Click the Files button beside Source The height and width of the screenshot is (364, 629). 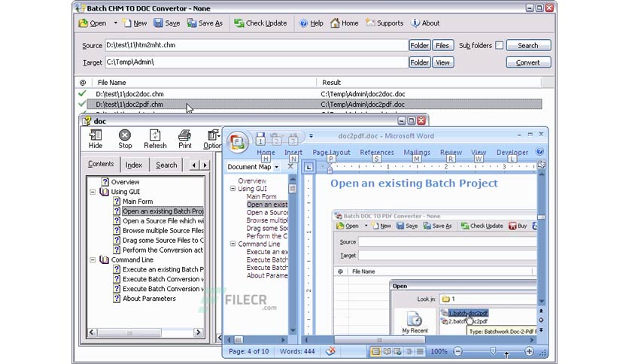pyautogui.click(x=442, y=45)
